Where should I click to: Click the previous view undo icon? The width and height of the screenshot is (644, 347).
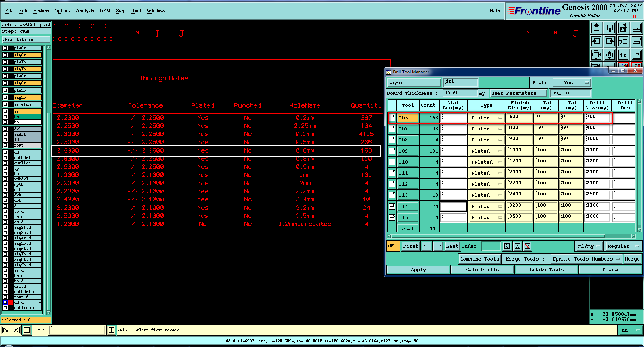tap(623, 41)
